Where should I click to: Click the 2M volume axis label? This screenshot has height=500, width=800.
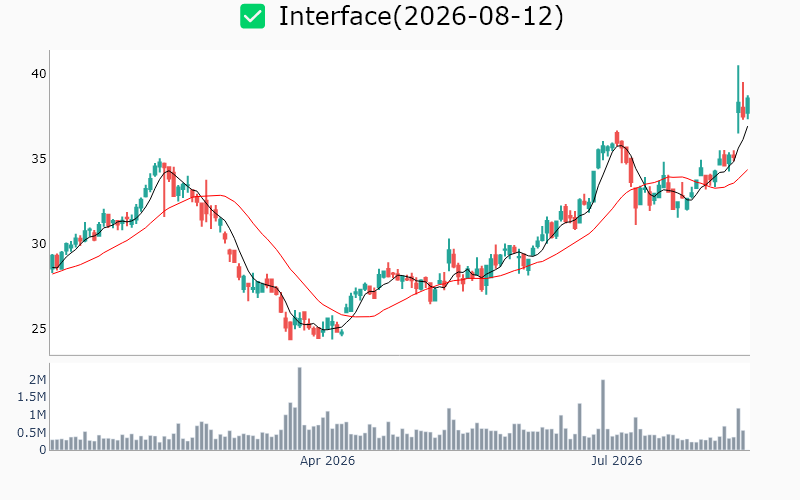(38, 380)
